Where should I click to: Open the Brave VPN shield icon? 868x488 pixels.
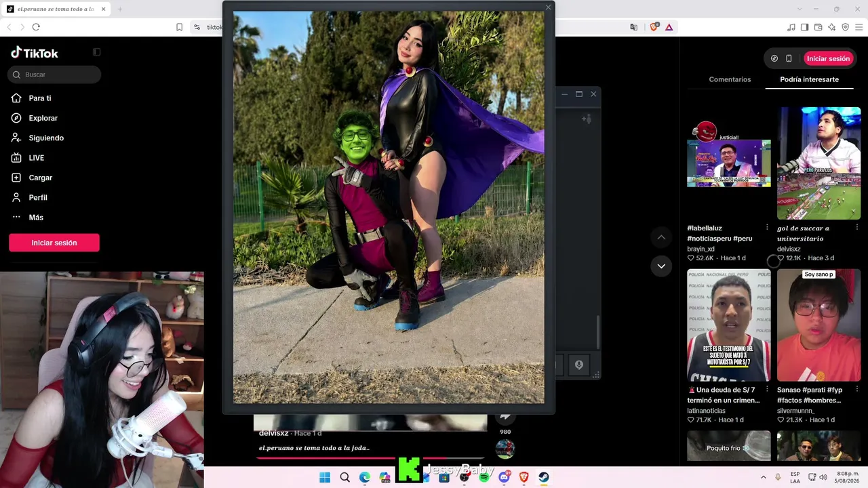[x=845, y=27]
